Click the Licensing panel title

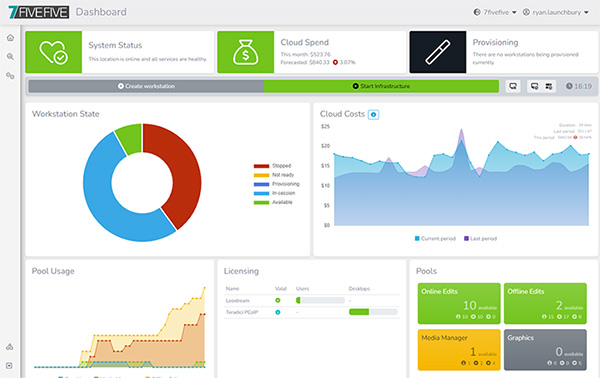pyautogui.click(x=241, y=271)
